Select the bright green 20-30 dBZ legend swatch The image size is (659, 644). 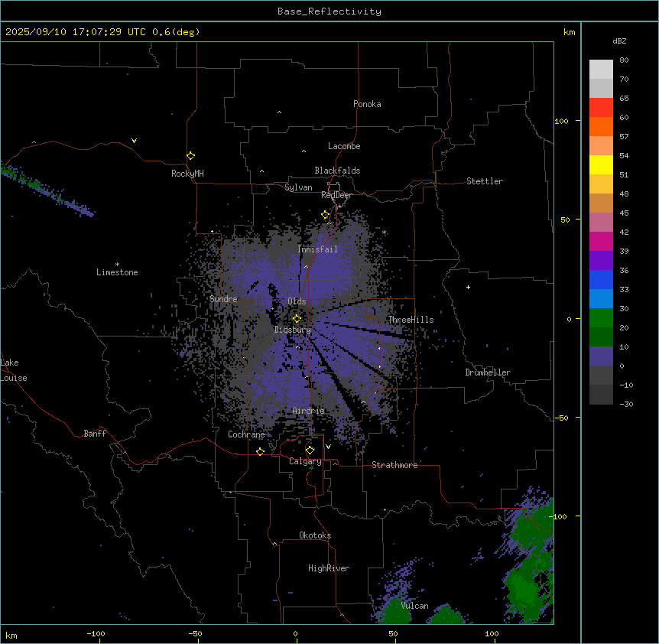(x=601, y=318)
